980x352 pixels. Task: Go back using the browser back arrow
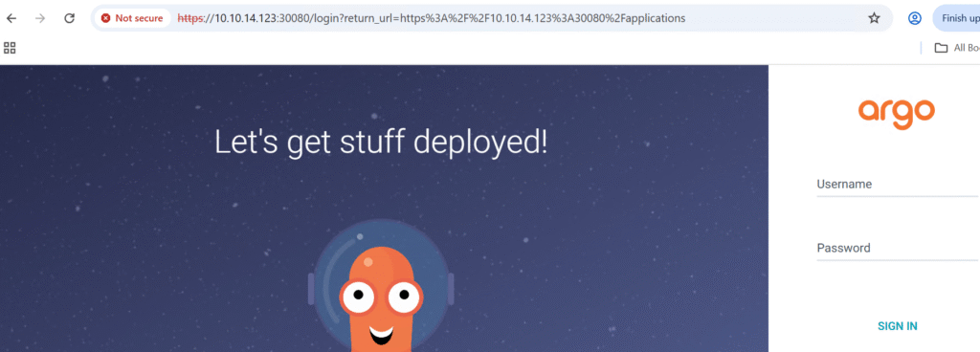coord(11,18)
